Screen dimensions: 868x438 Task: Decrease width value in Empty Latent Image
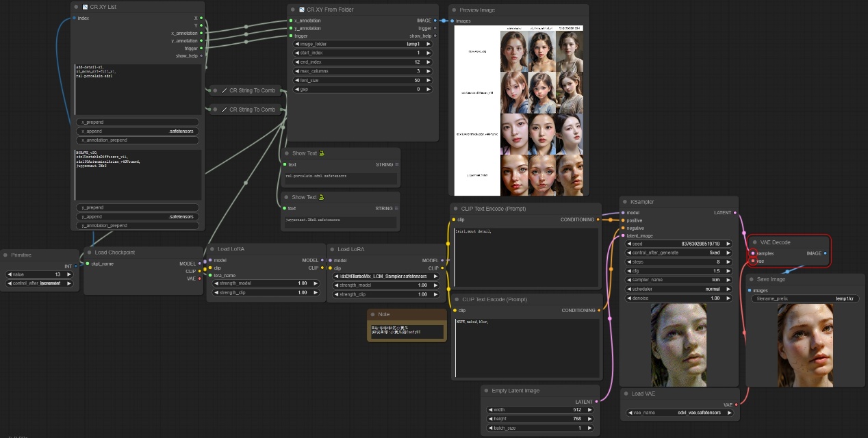point(490,410)
